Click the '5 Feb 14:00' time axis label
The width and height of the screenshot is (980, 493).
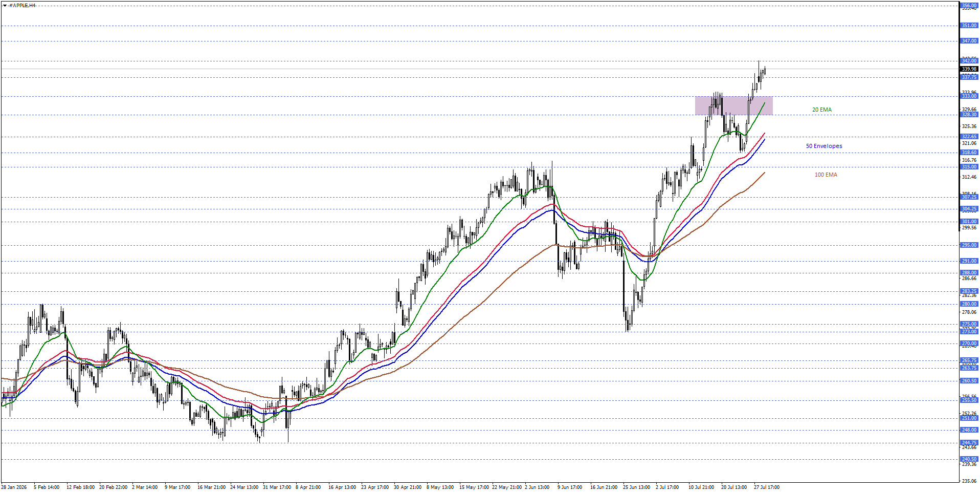47,487
